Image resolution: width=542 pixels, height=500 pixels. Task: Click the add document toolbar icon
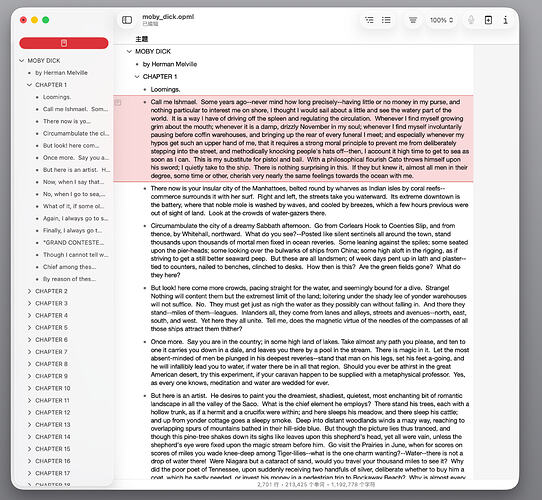488,20
